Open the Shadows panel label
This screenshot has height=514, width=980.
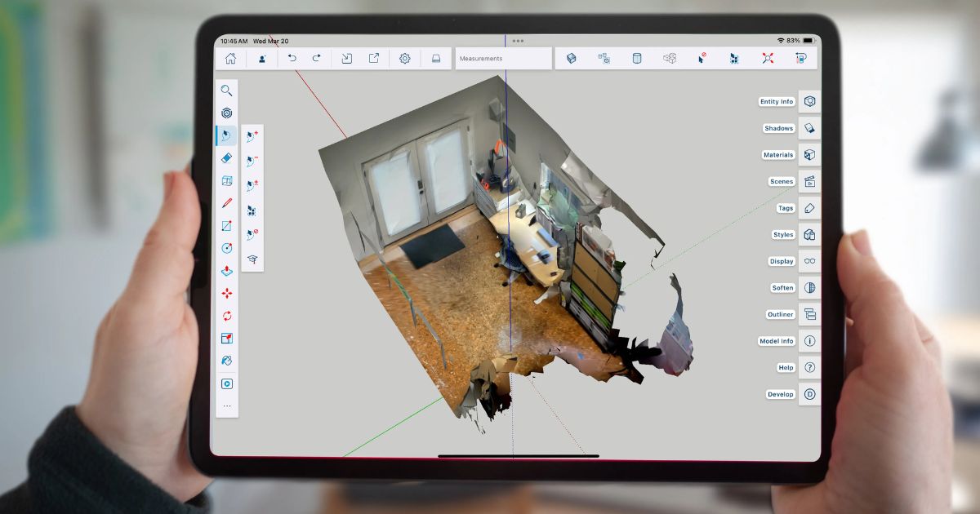tap(779, 128)
